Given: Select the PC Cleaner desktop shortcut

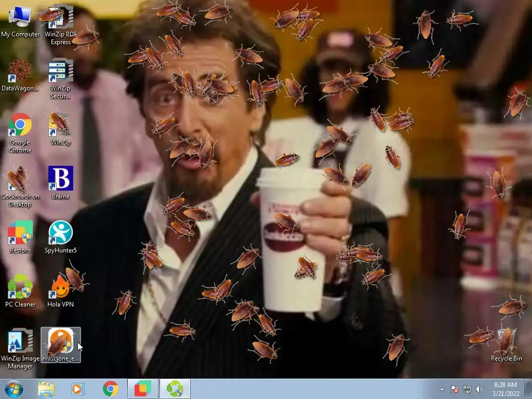Looking at the screenshot, I should coord(20,291).
